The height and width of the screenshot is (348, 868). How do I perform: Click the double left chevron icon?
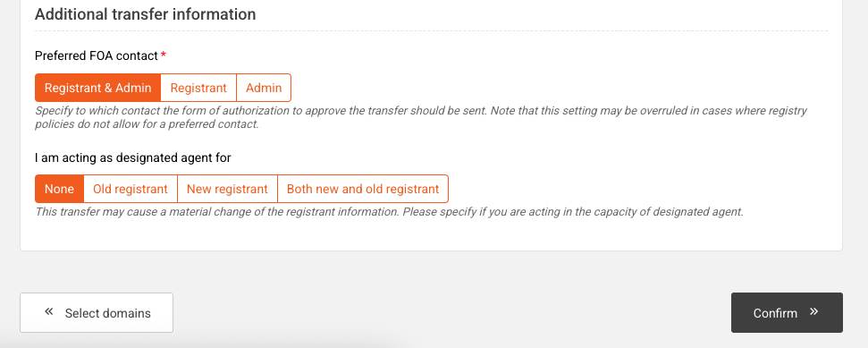[x=49, y=311]
